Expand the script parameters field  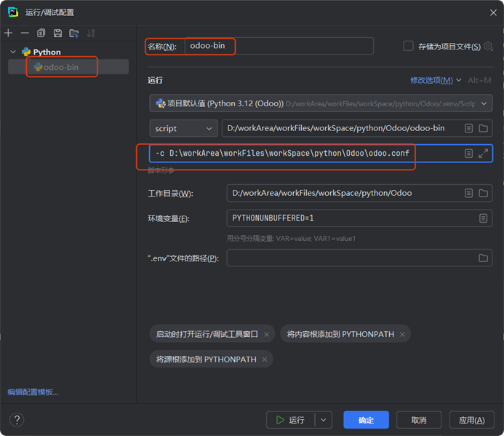click(483, 154)
